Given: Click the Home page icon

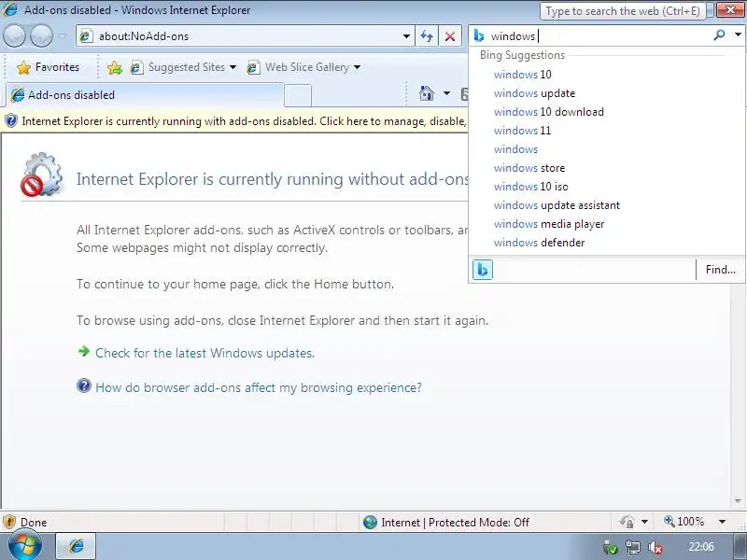Looking at the screenshot, I should point(427,93).
